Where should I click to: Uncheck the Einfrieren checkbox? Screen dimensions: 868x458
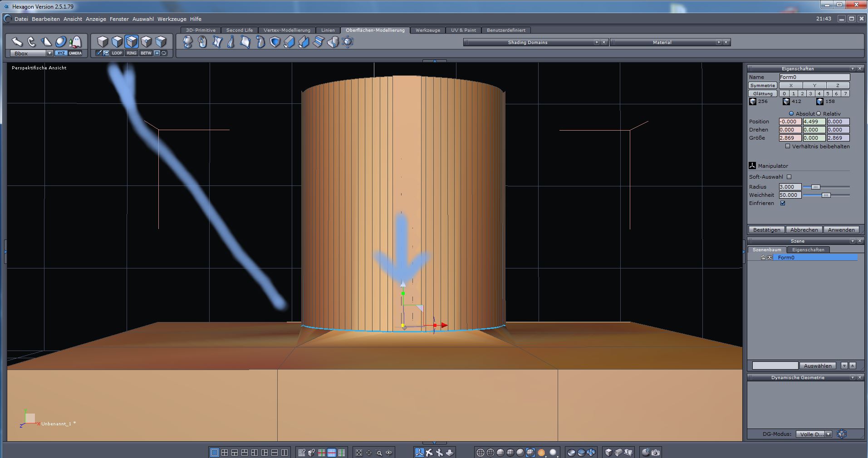click(783, 203)
